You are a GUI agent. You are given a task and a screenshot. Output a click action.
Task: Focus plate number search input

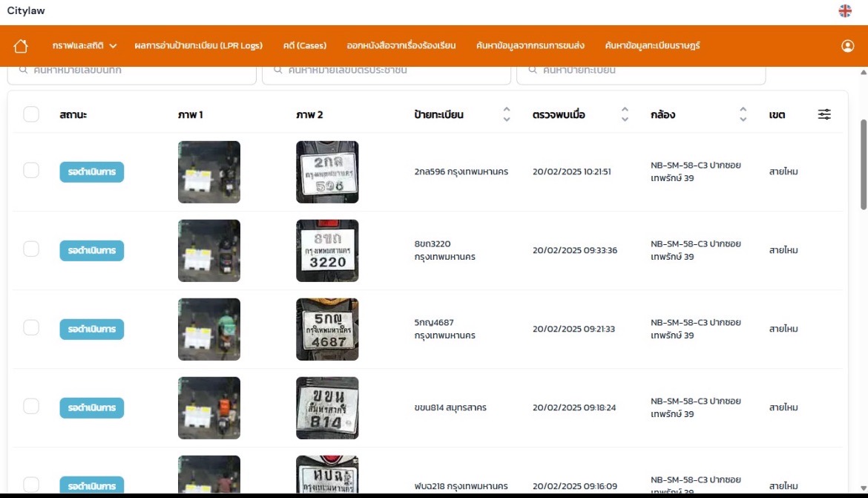(641, 74)
